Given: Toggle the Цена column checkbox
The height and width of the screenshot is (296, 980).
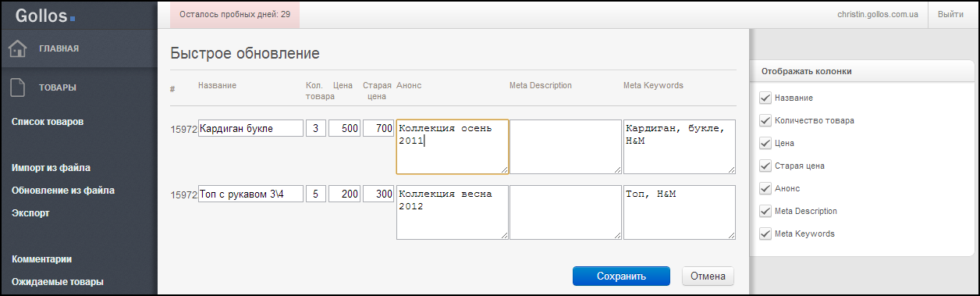Looking at the screenshot, I should click(765, 144).
